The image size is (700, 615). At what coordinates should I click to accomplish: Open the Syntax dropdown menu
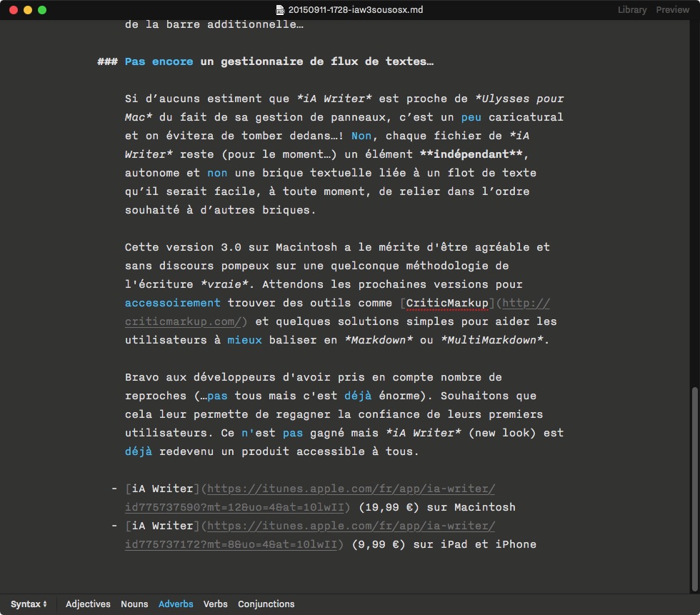coord(29,604)
